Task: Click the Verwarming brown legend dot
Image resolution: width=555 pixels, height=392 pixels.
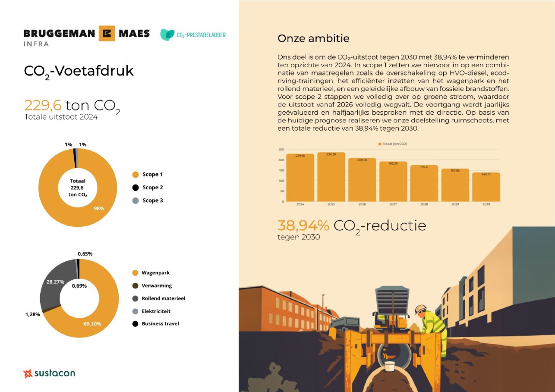Action: click(x=135, y=286)
